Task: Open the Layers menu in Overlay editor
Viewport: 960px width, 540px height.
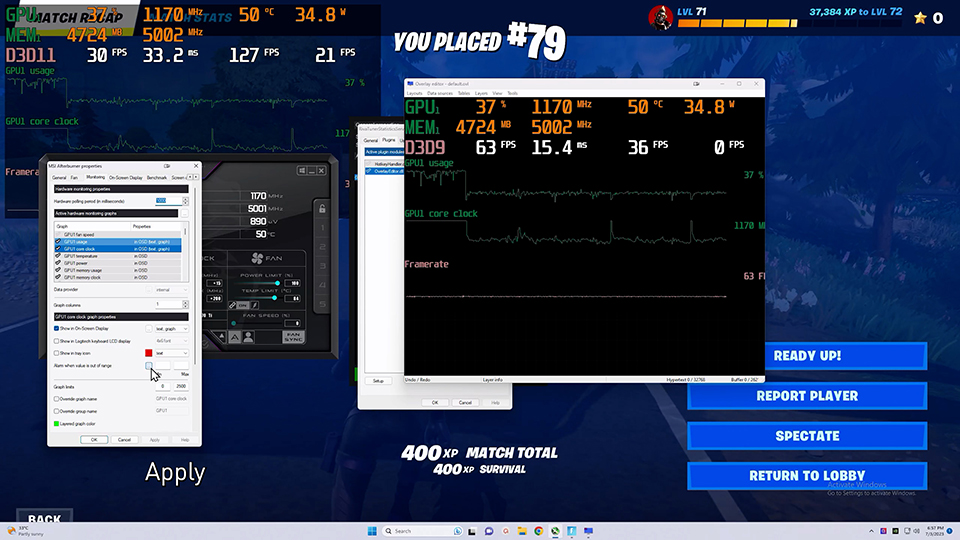Action: [481, 93]
